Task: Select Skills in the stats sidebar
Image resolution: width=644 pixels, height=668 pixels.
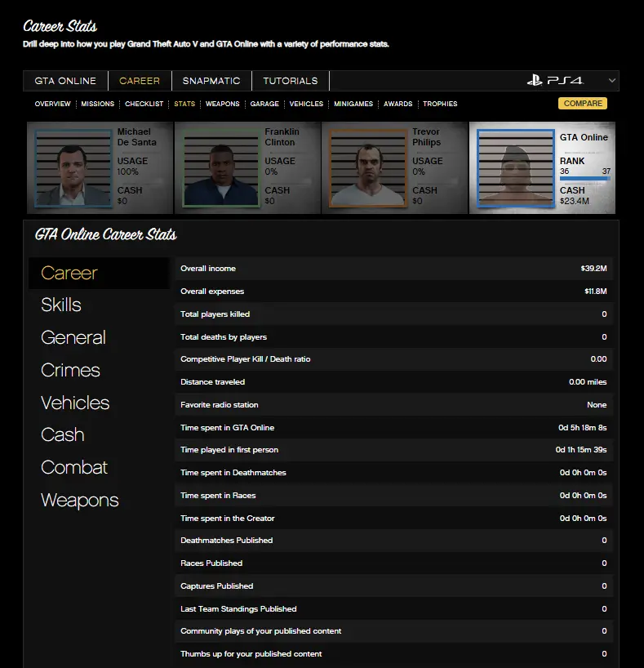Action: [x=61, y=305]
